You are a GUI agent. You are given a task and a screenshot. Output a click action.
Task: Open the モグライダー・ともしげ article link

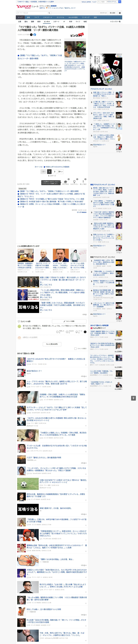(57, 408)
